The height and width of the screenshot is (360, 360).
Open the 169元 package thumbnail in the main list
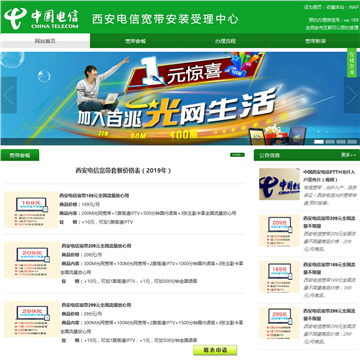(x=31, y=210)
